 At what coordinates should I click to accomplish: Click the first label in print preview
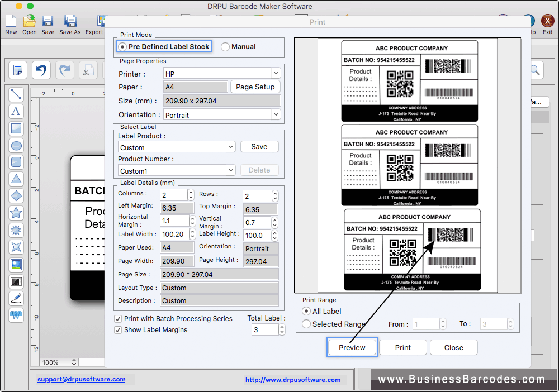[x=409, y=81]
